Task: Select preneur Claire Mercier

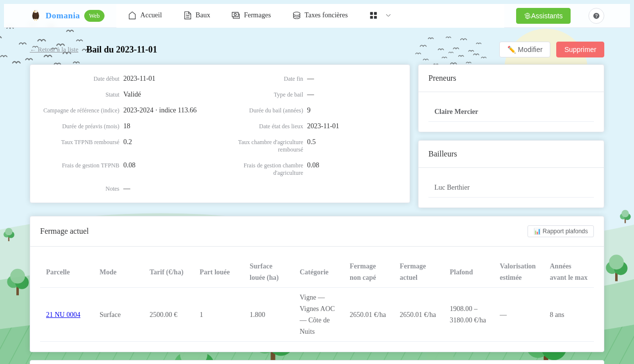Action: pyautogui.click(x=456, y=112)
